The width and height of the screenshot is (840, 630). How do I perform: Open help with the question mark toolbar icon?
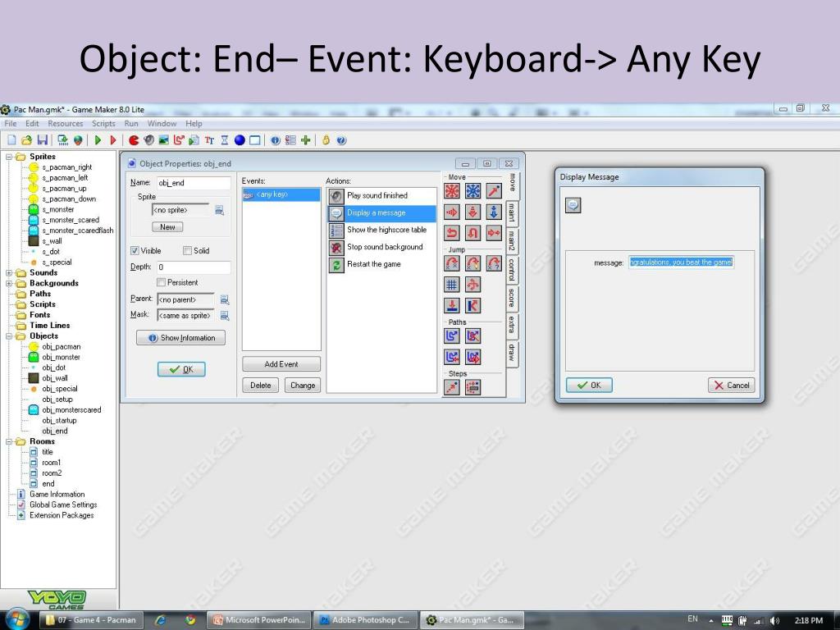(x=341, y=140)
